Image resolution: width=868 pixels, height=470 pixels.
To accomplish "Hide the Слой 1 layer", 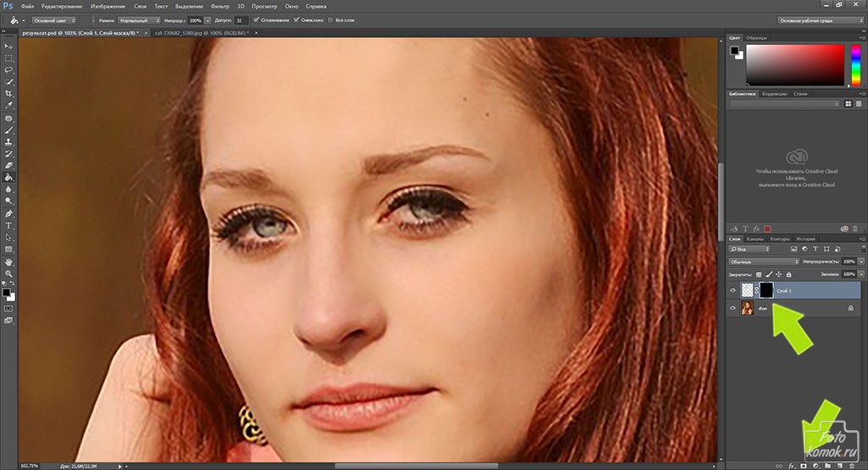I will pyautogui.click(x=733, y=290).
